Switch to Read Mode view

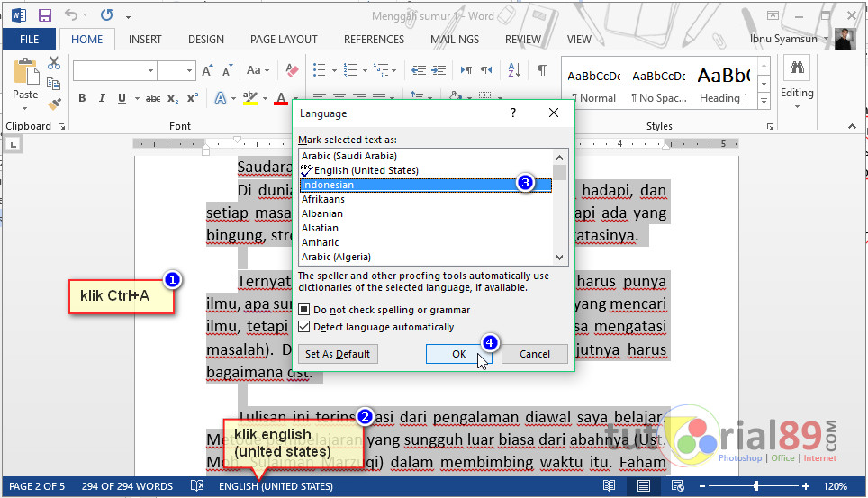(x=609, y=485)
